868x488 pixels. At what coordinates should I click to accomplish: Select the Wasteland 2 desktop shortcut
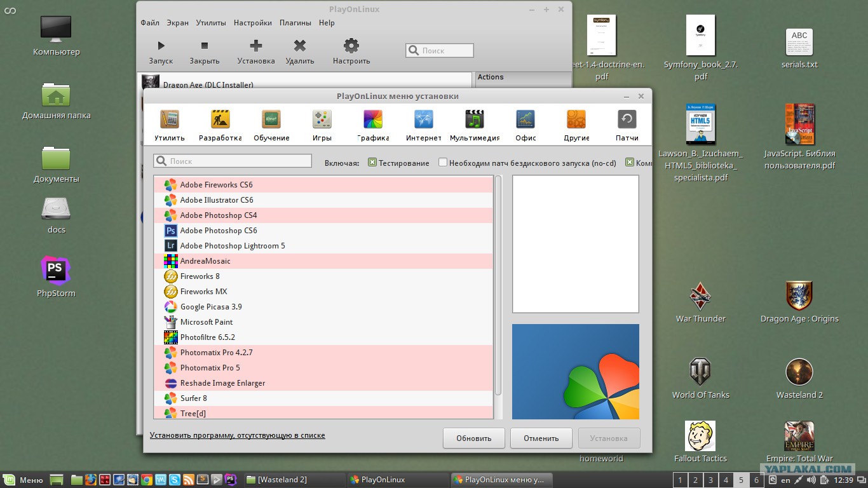pyautogui.click(x=799, y=379)
